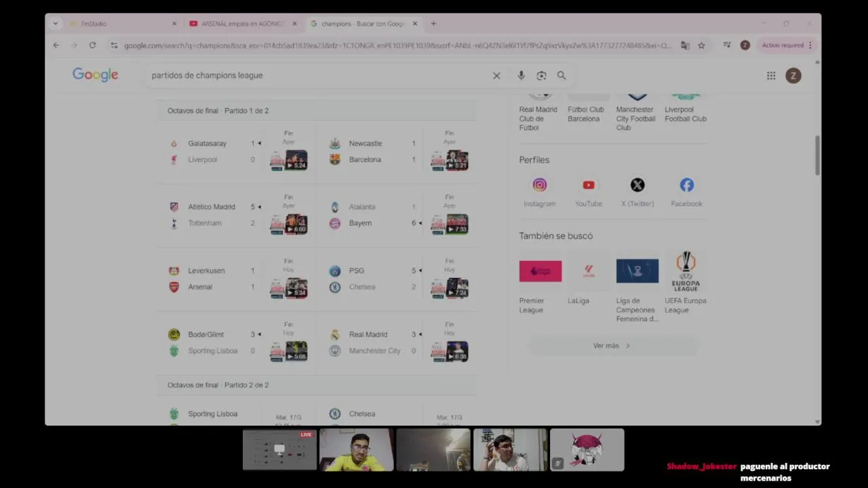Close the ARSENAL empata tab
Screen dimensions: 868x488
coord(294,24)
